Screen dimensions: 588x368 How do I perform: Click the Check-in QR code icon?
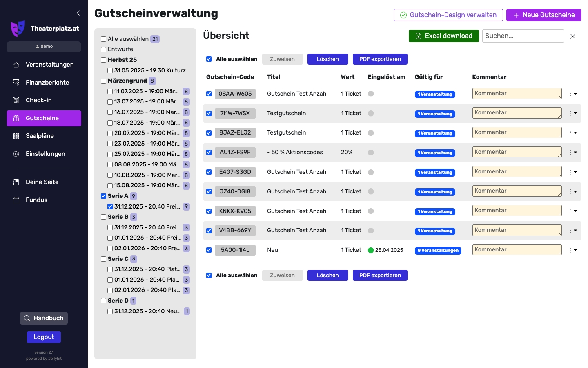16,100
